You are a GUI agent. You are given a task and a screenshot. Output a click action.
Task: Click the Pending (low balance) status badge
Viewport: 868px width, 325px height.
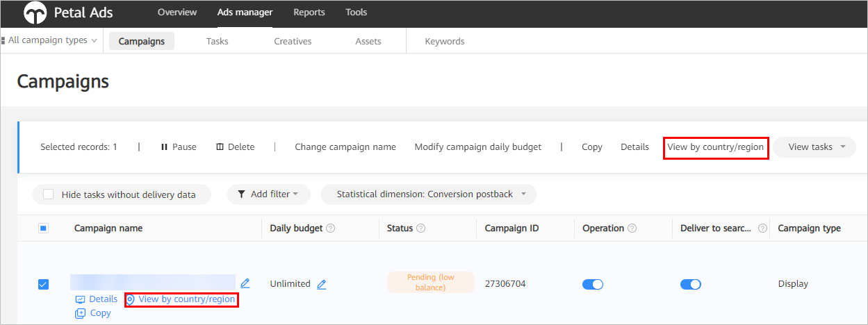pyautogui.click(x=431, y=283)
